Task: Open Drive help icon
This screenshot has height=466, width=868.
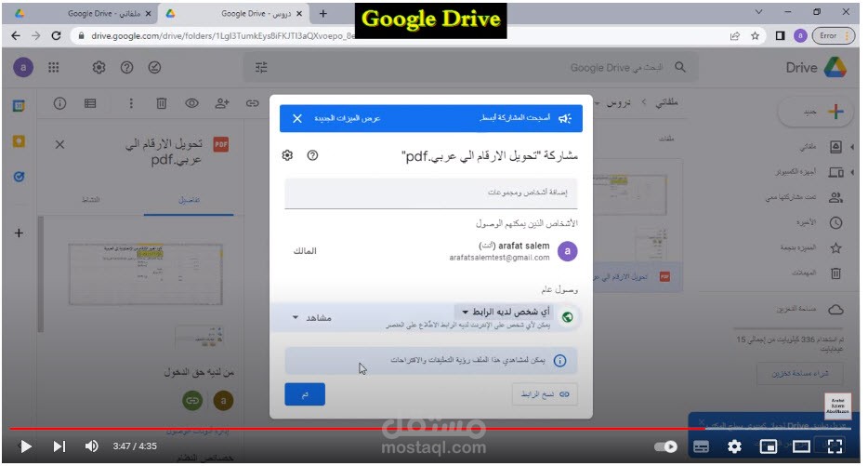Action: click(126, 68)
